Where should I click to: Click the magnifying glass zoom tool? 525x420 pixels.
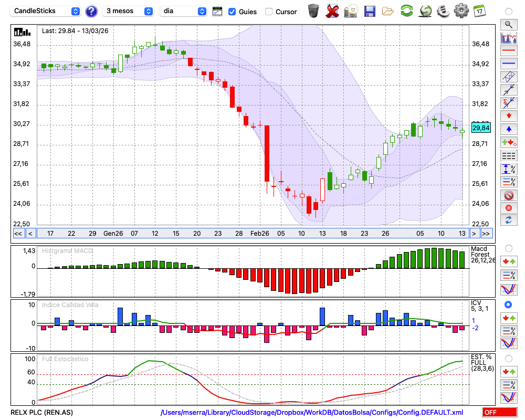(509, 25)
